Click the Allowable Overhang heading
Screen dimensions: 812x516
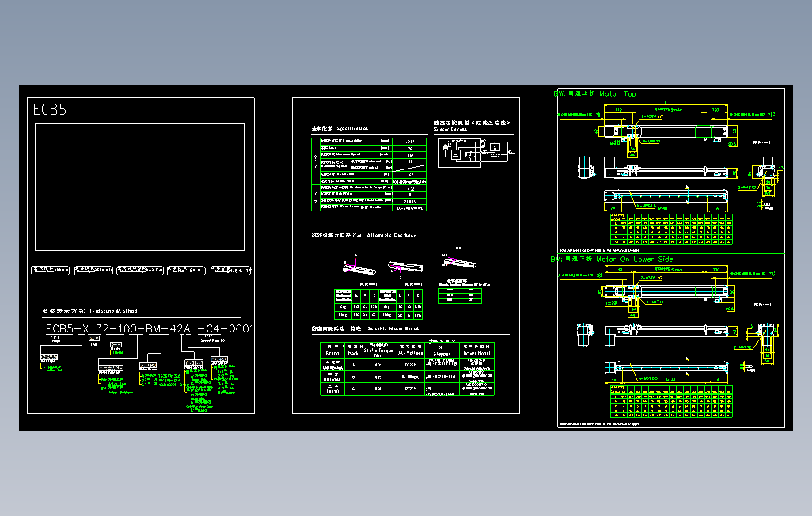tap(392, 235)
